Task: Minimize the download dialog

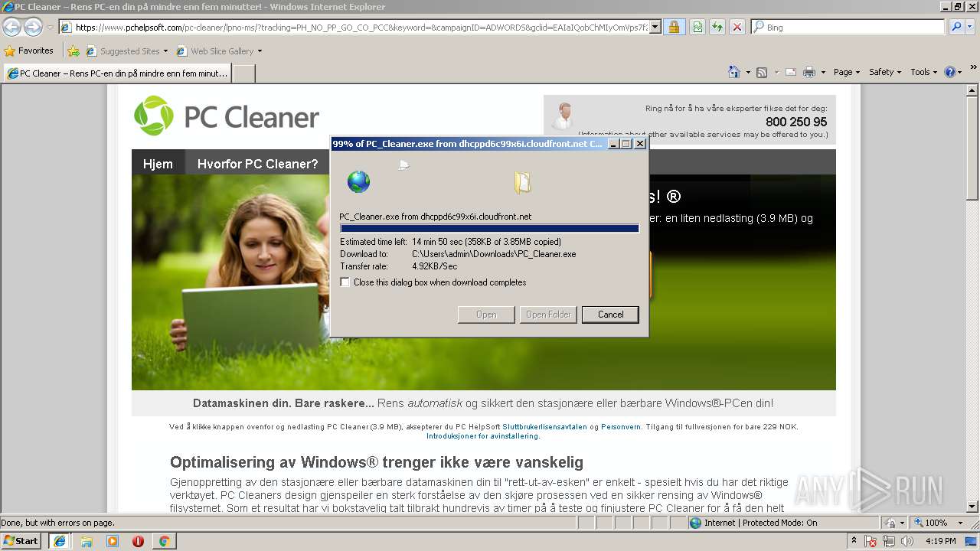Action: click(x=613, y=144)
